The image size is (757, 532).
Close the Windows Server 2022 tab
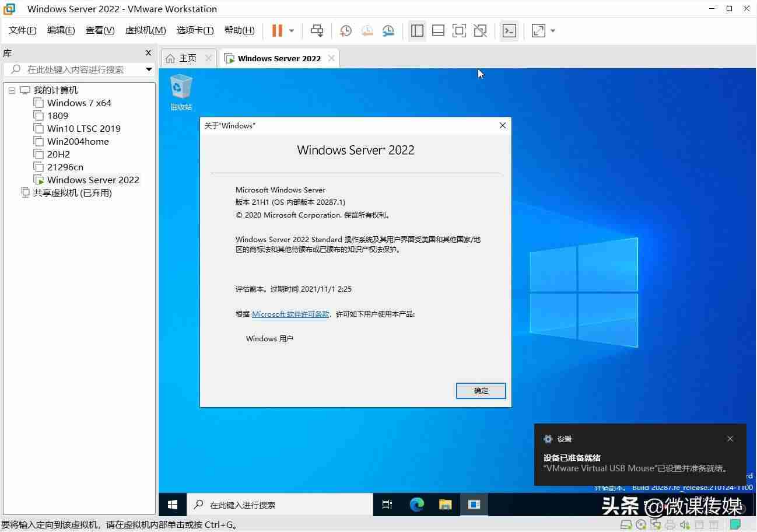[331, 58]
